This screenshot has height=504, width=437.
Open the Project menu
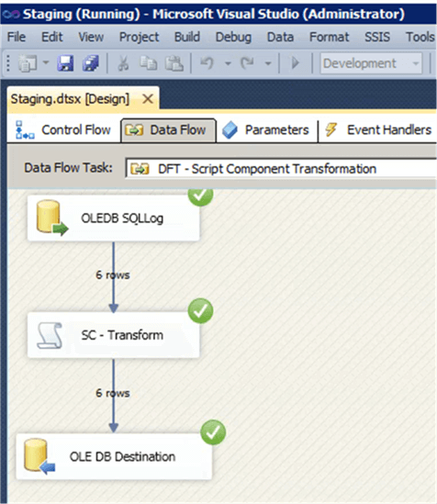pyautogui.click(x=140, y=37)
